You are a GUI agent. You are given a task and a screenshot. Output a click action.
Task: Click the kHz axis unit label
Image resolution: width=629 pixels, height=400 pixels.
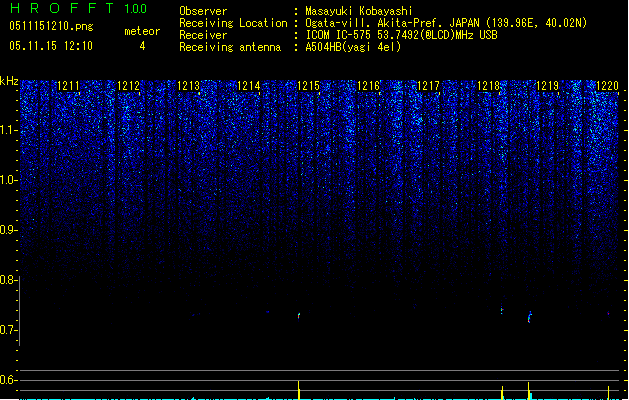point(9,81)
